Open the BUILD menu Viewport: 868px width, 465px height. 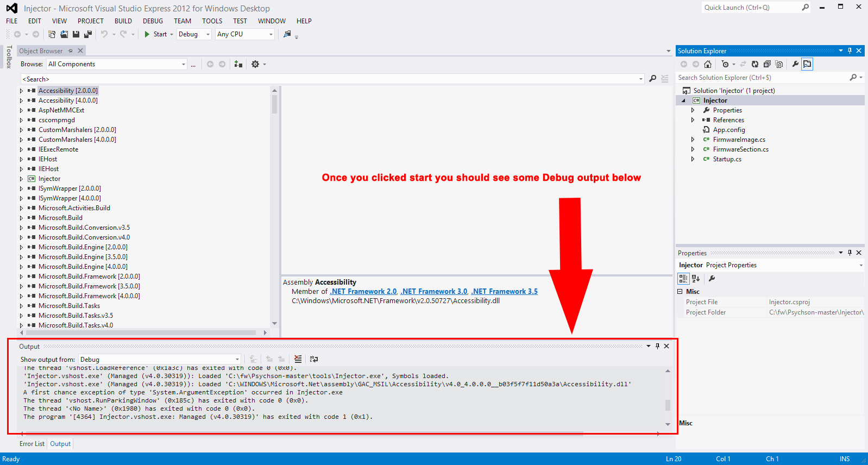pyautogui.click(x=123, y=21)
